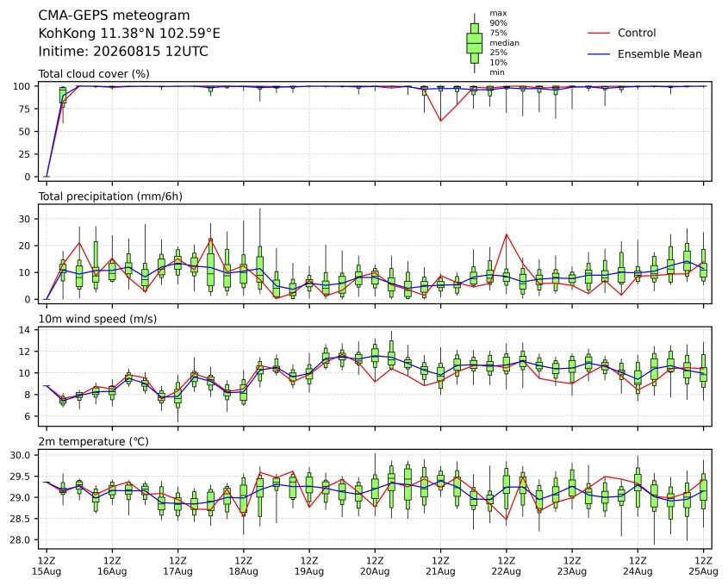
Task: Click the blue Ensemble Mean legend line
Action: coord(599,54)
